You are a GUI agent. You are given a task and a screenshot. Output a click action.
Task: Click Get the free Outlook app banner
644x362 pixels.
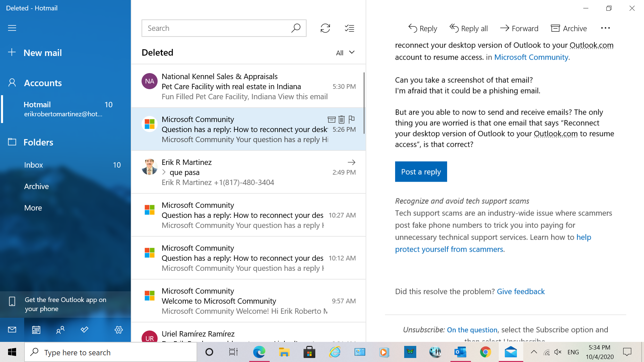[x=65, y=304]
